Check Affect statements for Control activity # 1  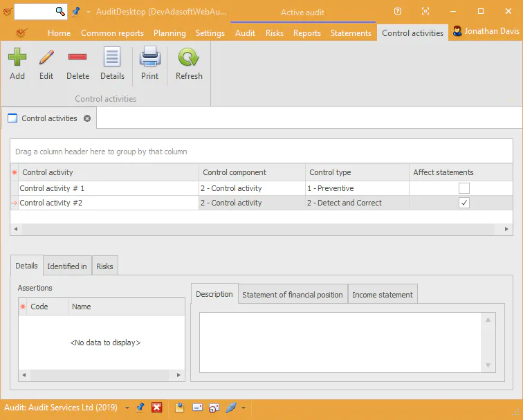click(x=464, y=188)
